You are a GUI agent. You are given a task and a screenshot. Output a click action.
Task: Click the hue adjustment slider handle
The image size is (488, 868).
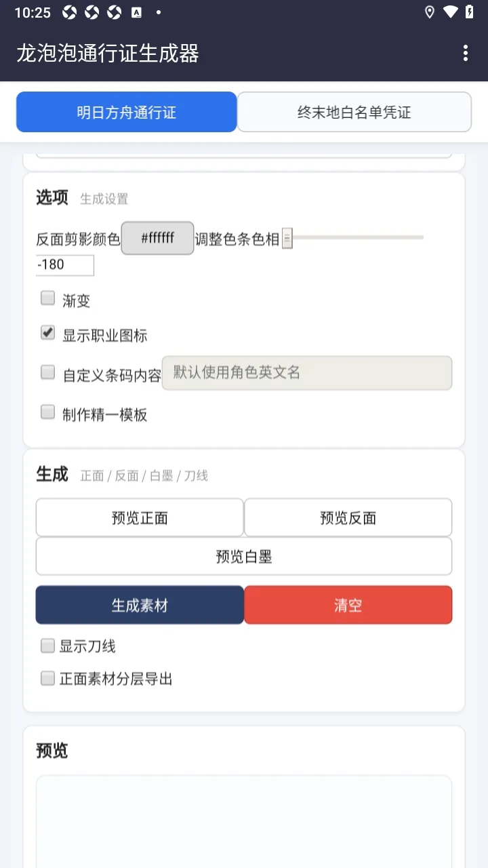[287, 238]
